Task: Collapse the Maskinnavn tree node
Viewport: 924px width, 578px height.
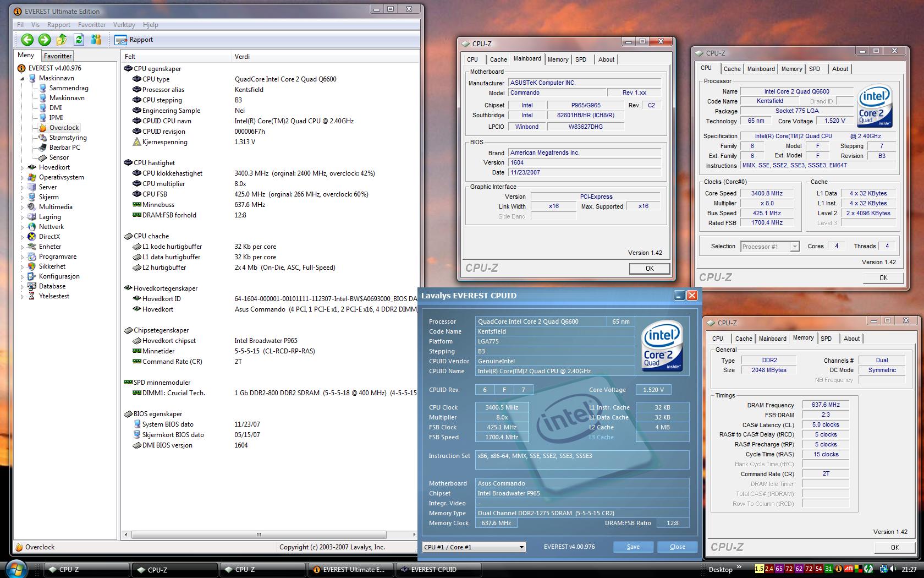Action: 23,79
